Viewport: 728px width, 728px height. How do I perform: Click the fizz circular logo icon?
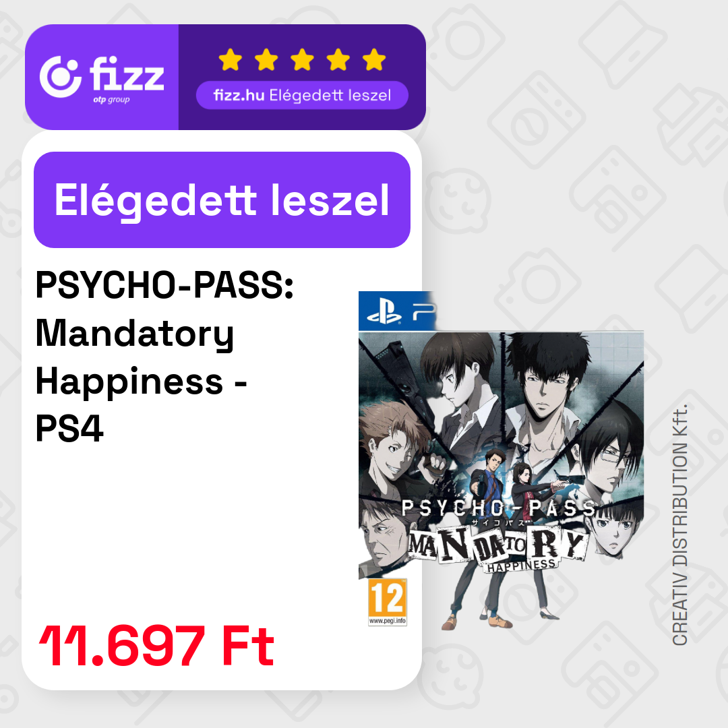(x=61, y=77)
